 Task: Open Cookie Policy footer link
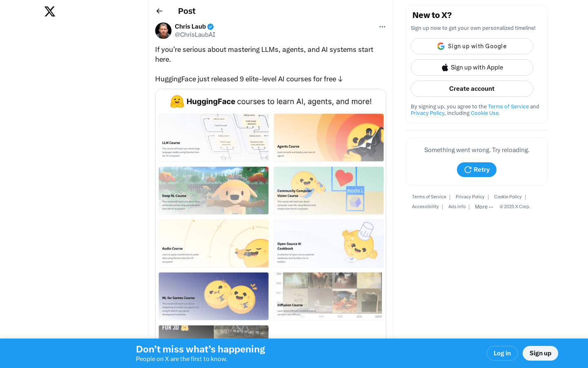(508, 197)
